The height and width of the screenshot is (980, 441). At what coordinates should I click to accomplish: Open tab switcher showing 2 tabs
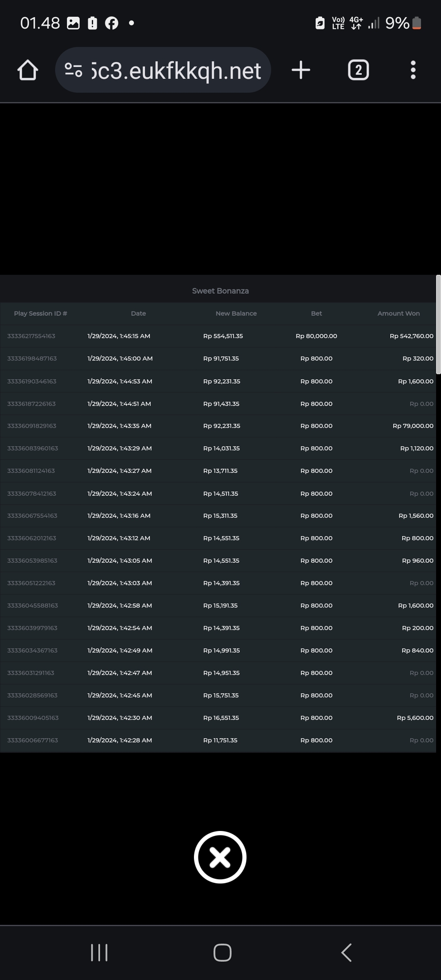pyautogui.click(x=358, y=70)
